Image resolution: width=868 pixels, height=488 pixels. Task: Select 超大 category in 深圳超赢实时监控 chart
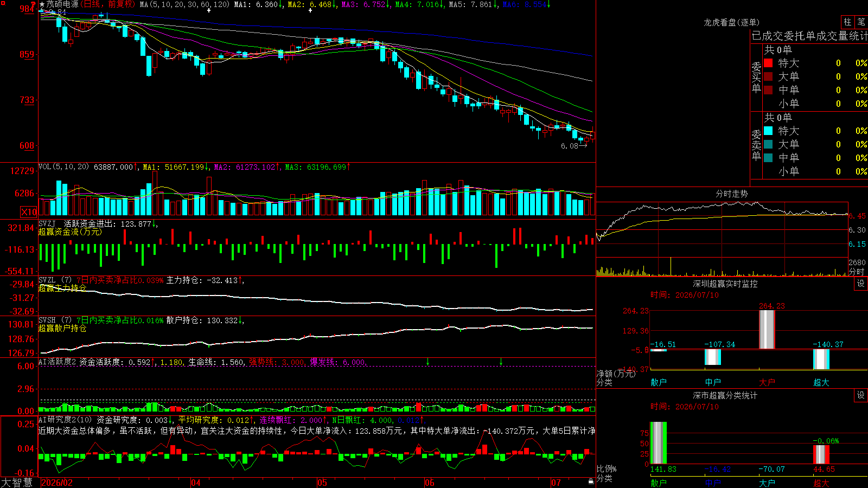pyautogui.click(x=821, y=382)
